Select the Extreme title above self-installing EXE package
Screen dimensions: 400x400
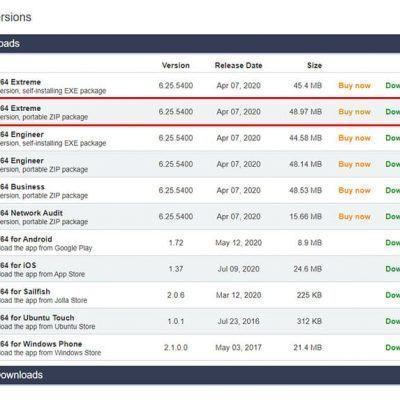click(x=20, y=82)
